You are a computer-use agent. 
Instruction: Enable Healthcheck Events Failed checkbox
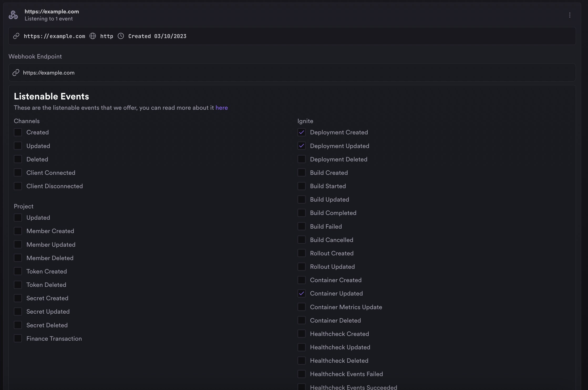point(302,374)
